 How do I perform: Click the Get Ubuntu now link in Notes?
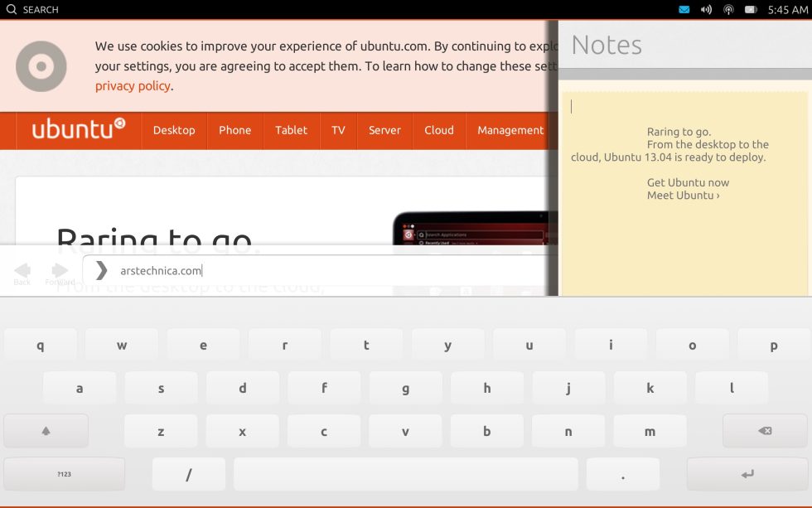pos(689,182)
